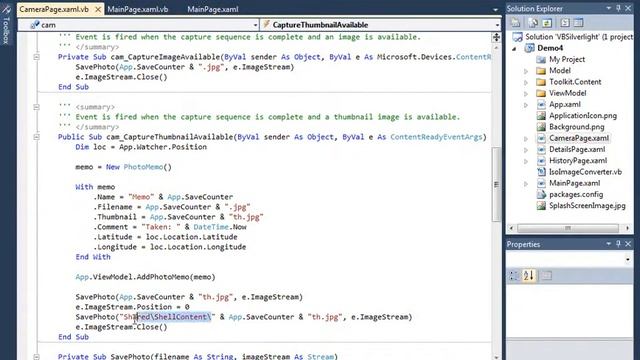Click the DetailsPage.xaml file icon
Image resolution: width=640 pixels, height=360 pixels.
[x=541, y=149]
